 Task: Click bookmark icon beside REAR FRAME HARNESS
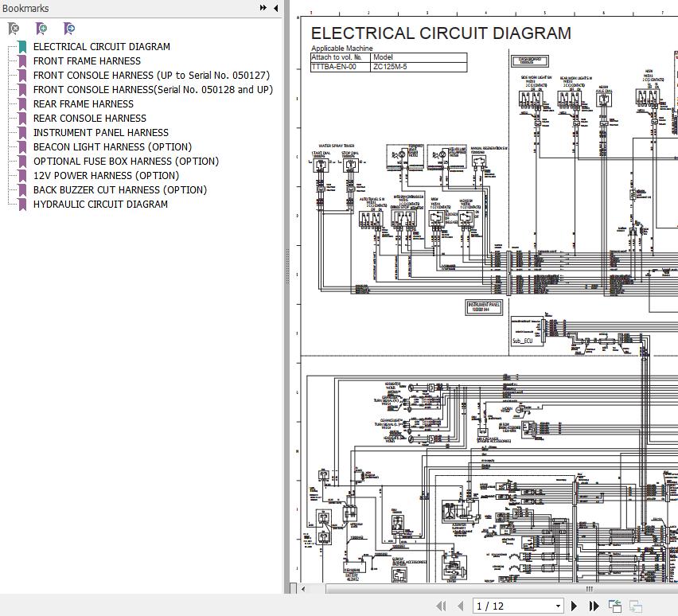(22, 104)
